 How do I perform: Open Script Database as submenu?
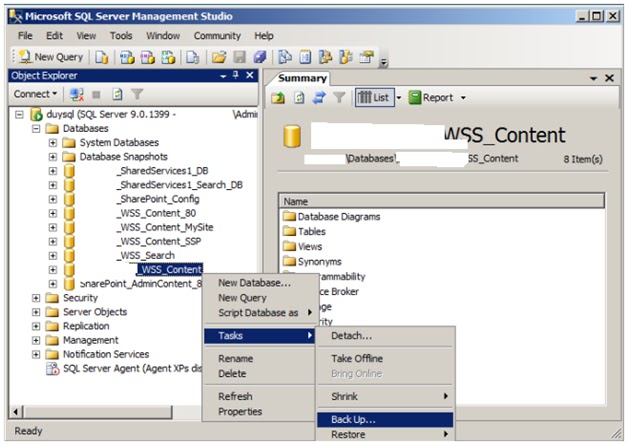click(259, 313)
